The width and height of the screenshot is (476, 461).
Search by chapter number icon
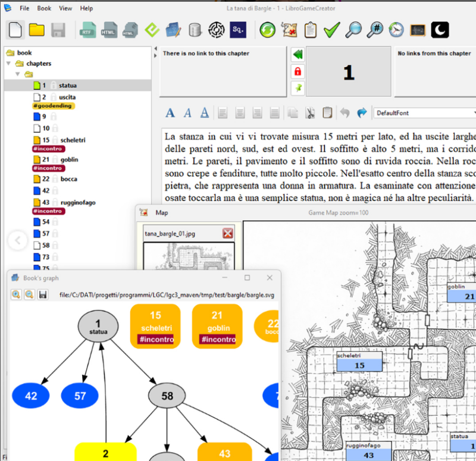click(x=375, y=30)
